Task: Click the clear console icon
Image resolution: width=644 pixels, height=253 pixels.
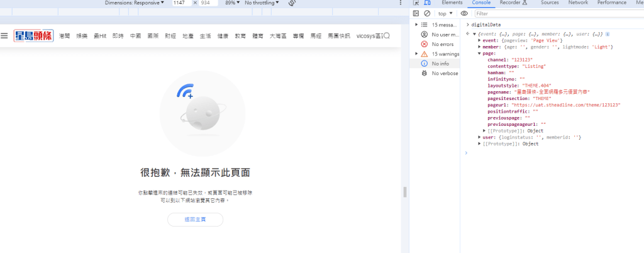Action: [x=427, y=13]
